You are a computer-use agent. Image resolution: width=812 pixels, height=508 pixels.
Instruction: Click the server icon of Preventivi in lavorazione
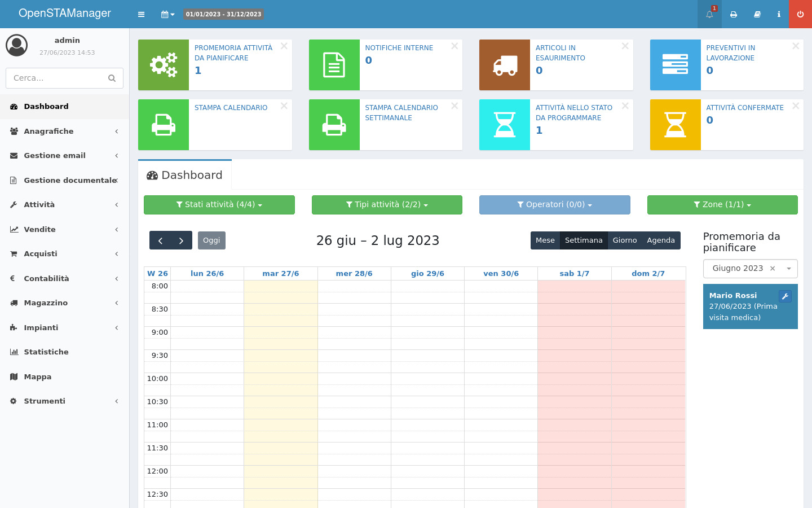click(676, 65)
